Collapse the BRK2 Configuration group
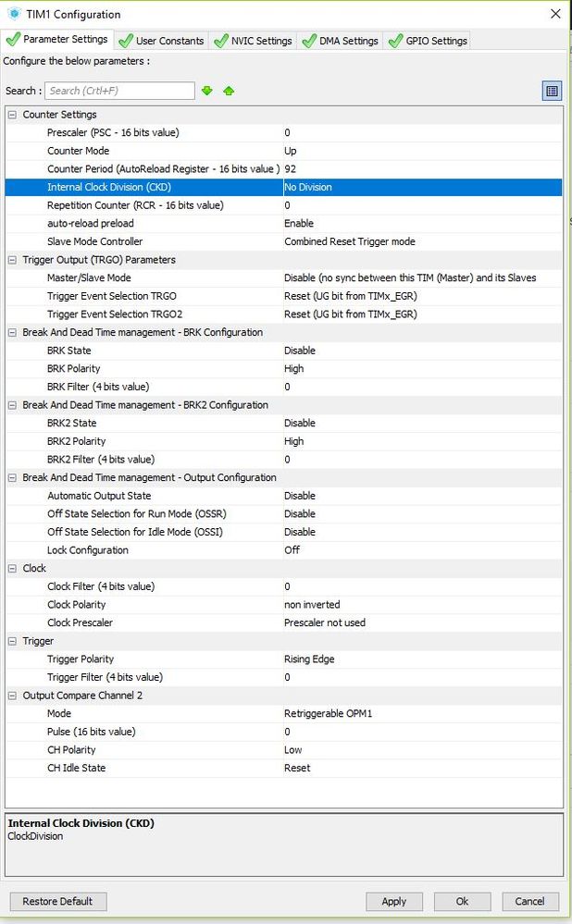Viewport: 572px width, 924px height. tap(12, 405)
